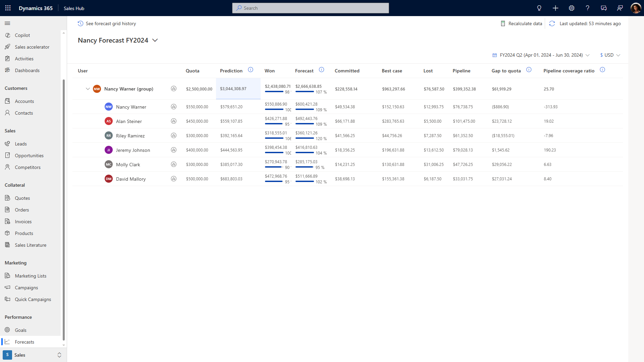Open the Nancy Forecast FY2024 dropdown
Viewport: 644px width, 362px height.
click(x=155, y=40)
